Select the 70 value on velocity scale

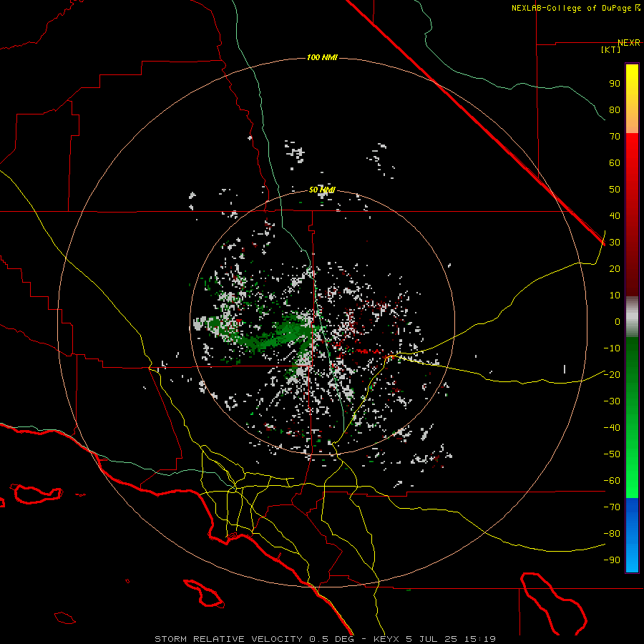(615, 137)
